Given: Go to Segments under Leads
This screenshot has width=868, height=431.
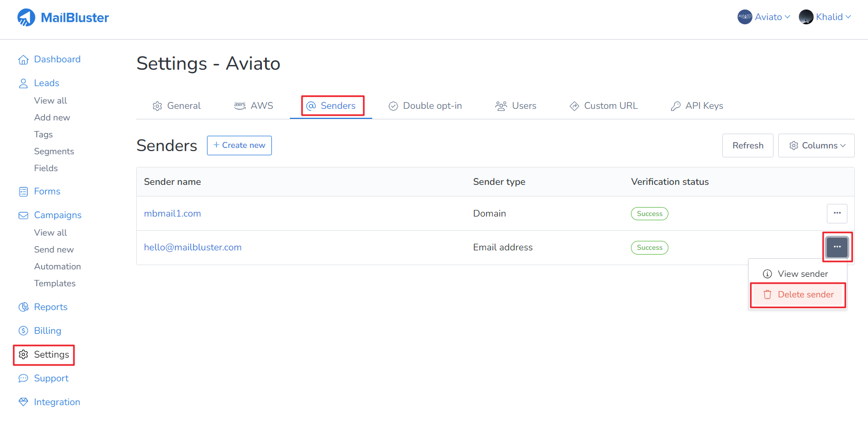Looking at the screenshot, I should (54, 152).
